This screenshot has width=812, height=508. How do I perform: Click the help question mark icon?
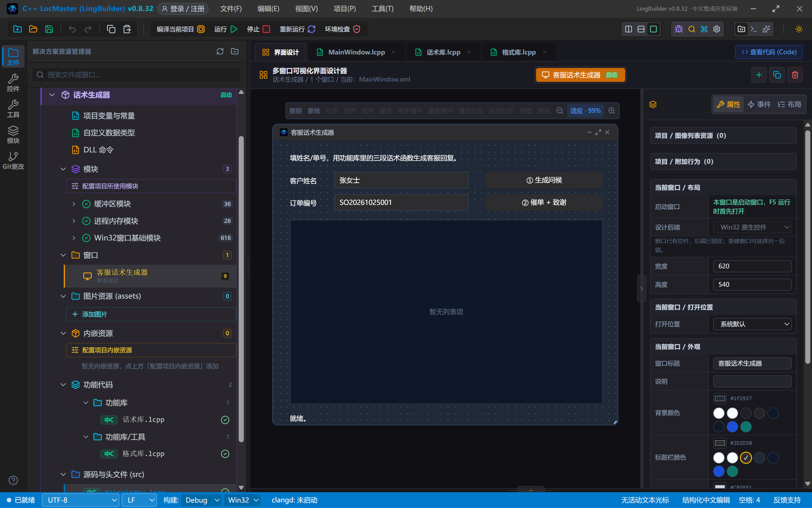click(x=13, y=480)
